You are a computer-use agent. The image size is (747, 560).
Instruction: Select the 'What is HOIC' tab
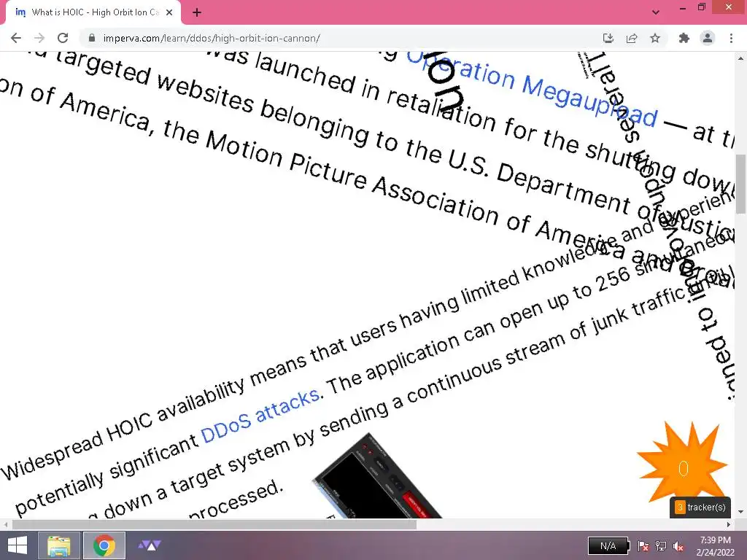tap(93, 13)
